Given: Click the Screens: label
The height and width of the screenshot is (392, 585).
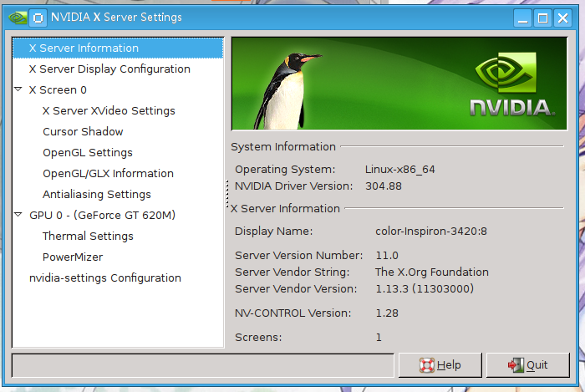Looking at the screenshot, I should tap(258, 338).
